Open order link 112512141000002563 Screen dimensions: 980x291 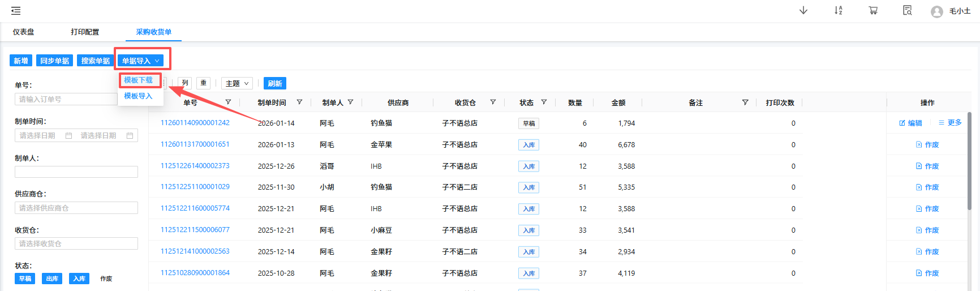click(x=195, y=251)
